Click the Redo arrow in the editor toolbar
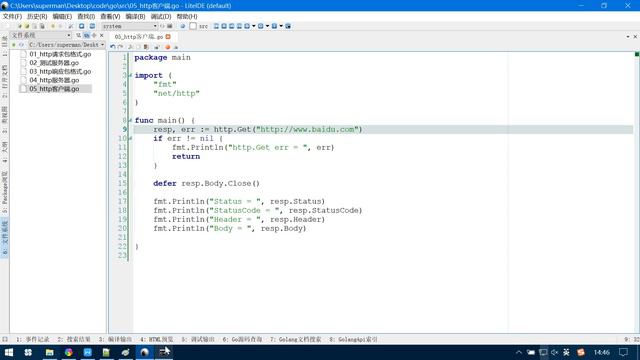 point(120,47)
